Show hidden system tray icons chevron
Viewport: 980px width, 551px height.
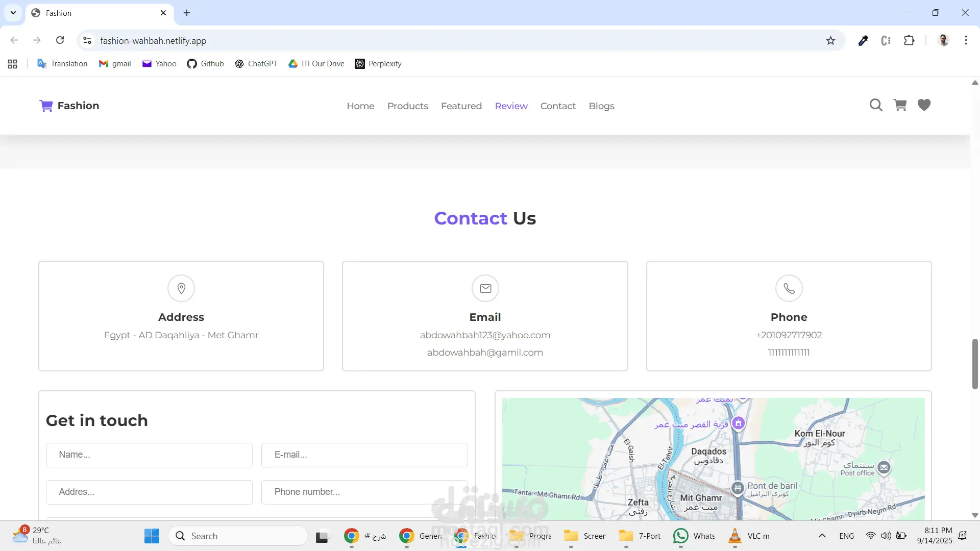(822, 536)
